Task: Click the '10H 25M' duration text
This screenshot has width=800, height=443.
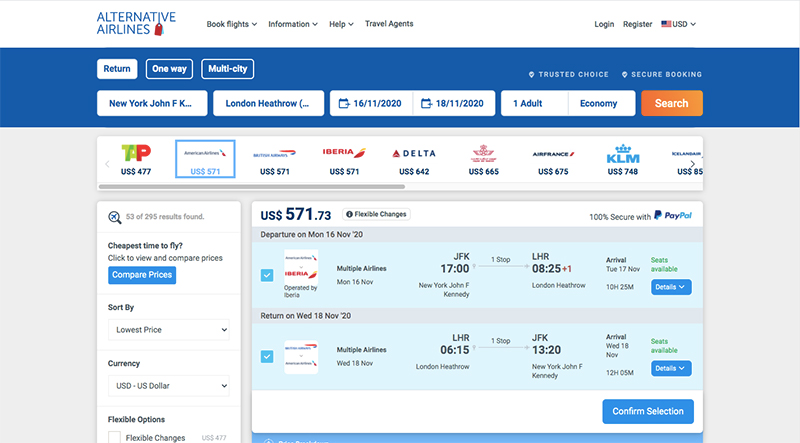Action: (x=619, y=287)
